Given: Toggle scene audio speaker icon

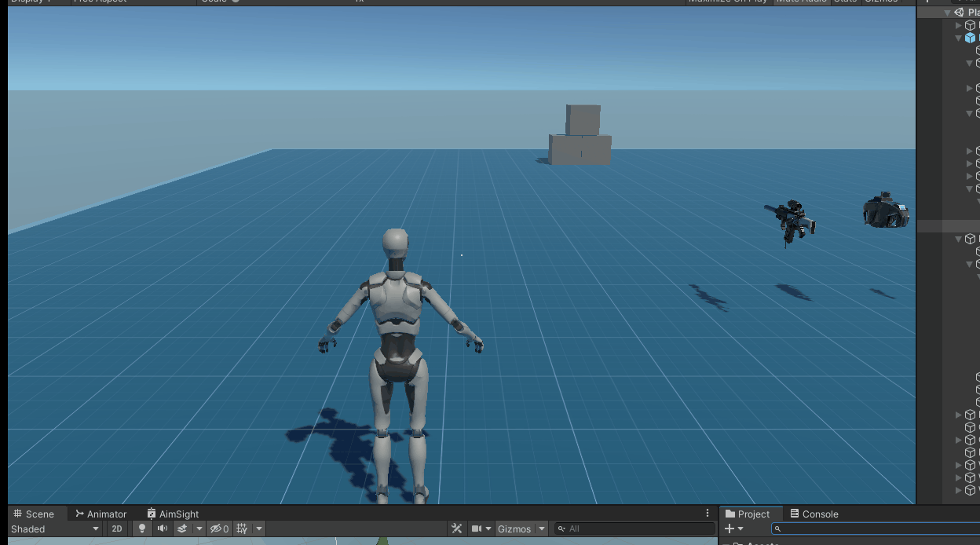Looking at the screenshot, I should (x=163, y=529).
